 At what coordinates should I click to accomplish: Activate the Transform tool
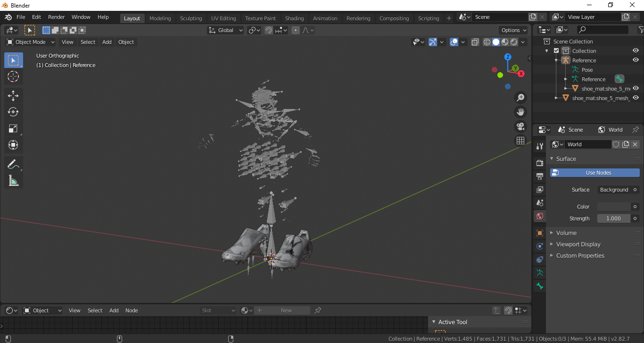(13, 145)
